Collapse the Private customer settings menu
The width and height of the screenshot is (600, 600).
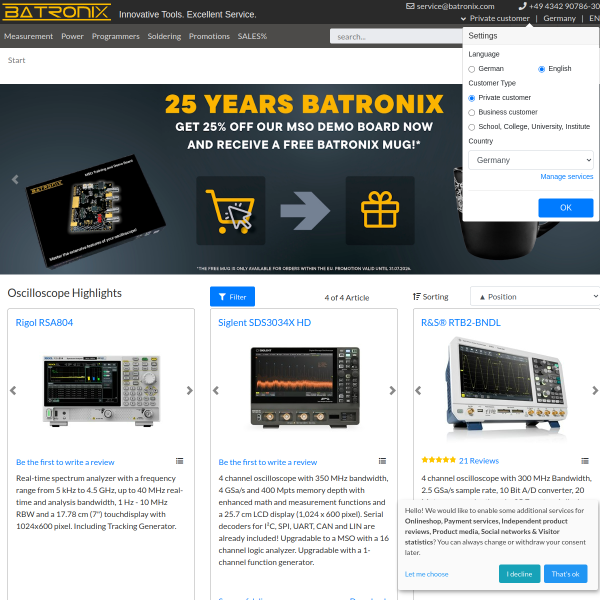(x=495, y=18)
